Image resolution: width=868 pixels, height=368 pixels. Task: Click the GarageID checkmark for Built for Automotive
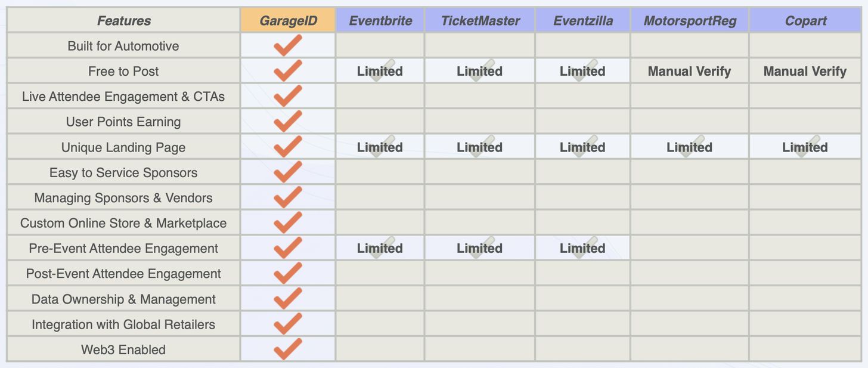[x=288, y=46]
